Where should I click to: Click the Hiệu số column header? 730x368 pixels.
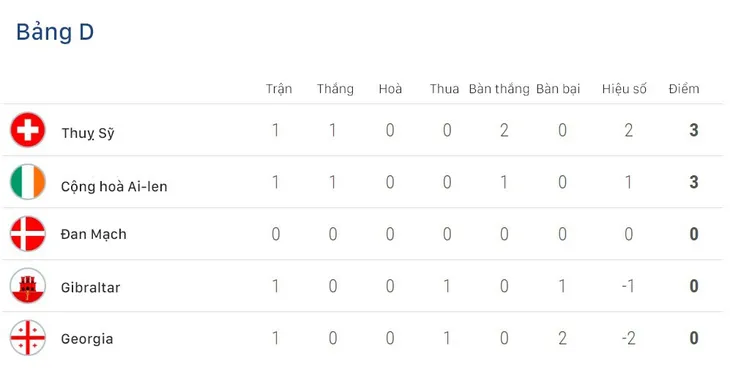pos(624,89)
